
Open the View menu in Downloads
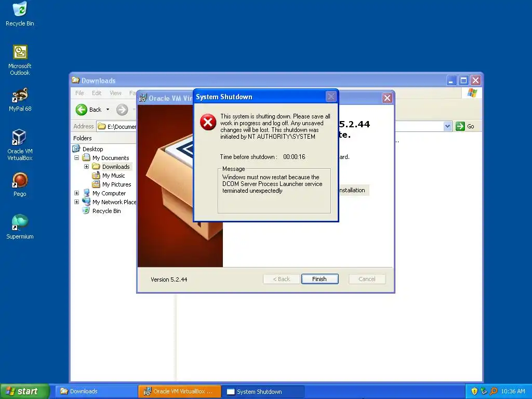(x=115, y=93)
